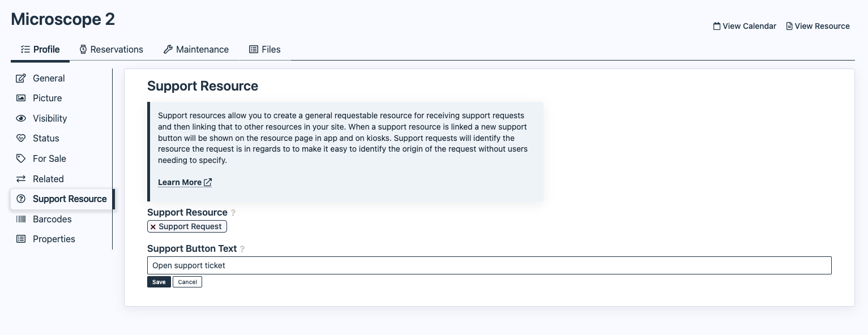Click the For Sale tag icon
This screenshot has height=335, width=868.
21,158
